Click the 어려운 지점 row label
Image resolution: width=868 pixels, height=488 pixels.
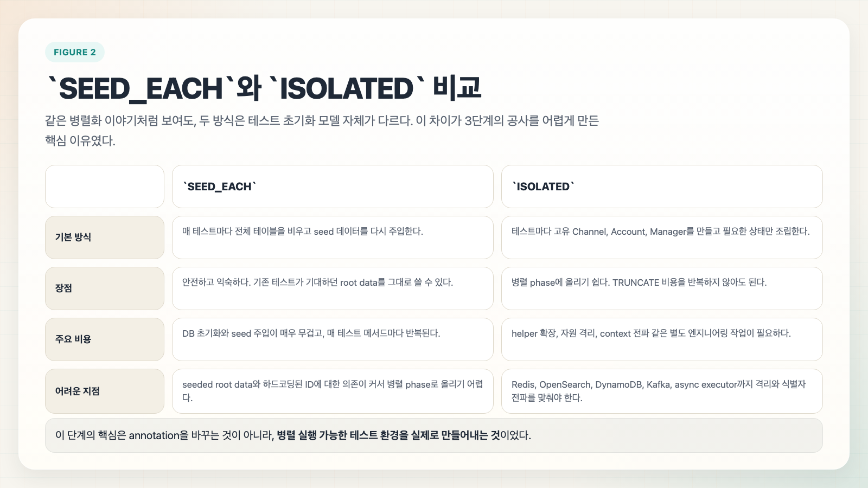105,391
